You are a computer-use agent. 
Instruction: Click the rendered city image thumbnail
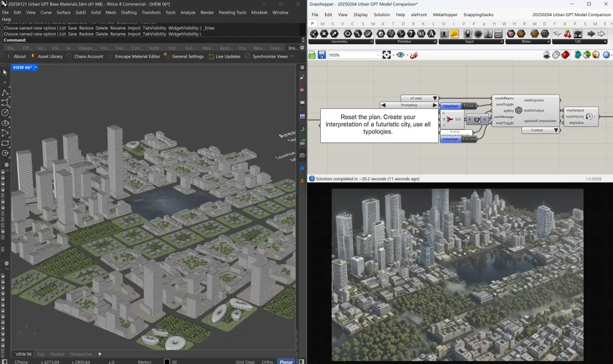(457, 275)
